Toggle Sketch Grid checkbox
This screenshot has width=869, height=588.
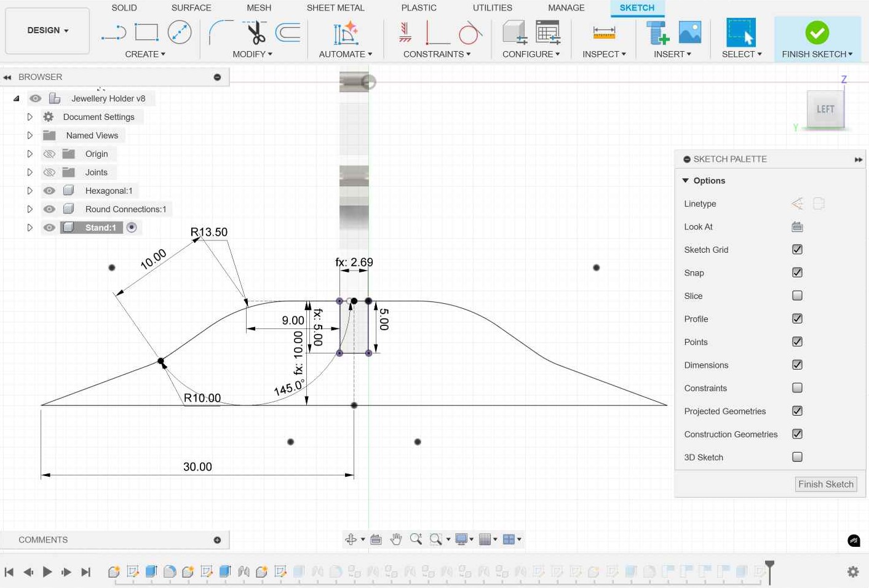797,250
